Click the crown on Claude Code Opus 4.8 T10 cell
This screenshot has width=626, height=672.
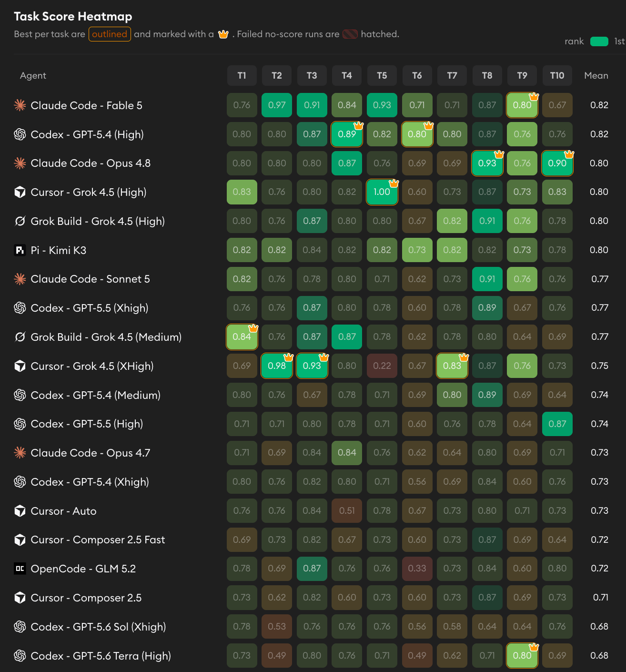pos(569,154)
